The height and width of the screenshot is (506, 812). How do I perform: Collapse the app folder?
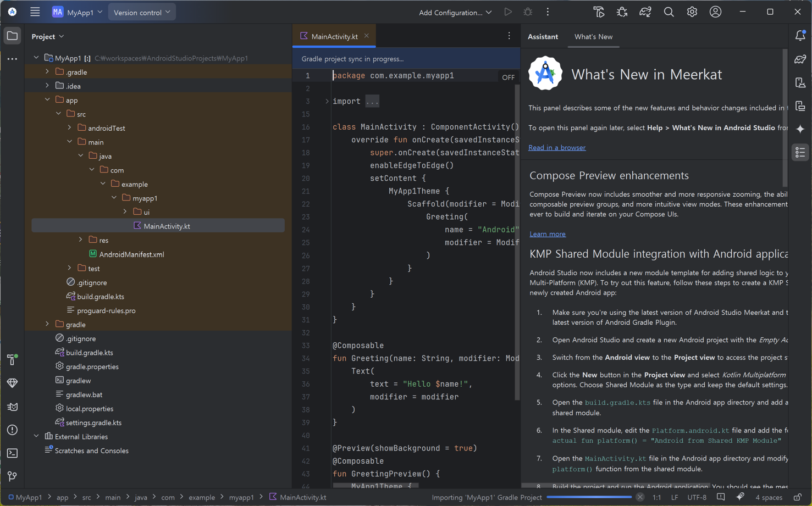pyautogui.click(x=47, y=100)
